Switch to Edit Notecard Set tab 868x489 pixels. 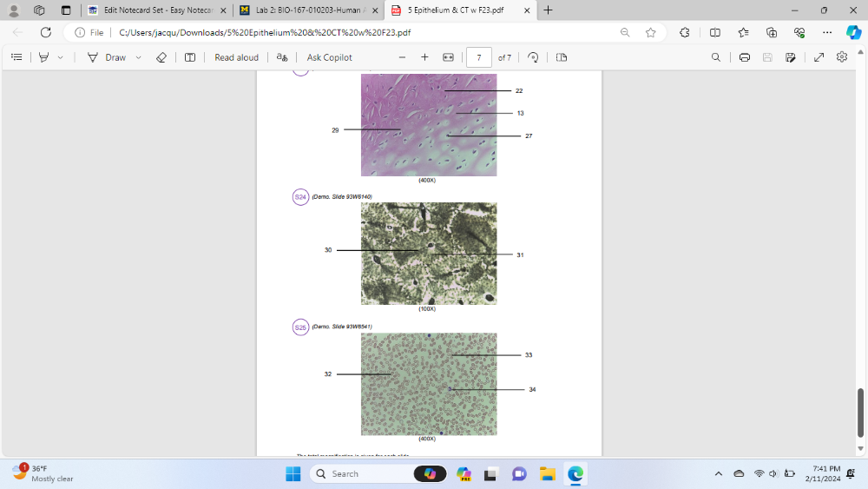click(157, 10)
